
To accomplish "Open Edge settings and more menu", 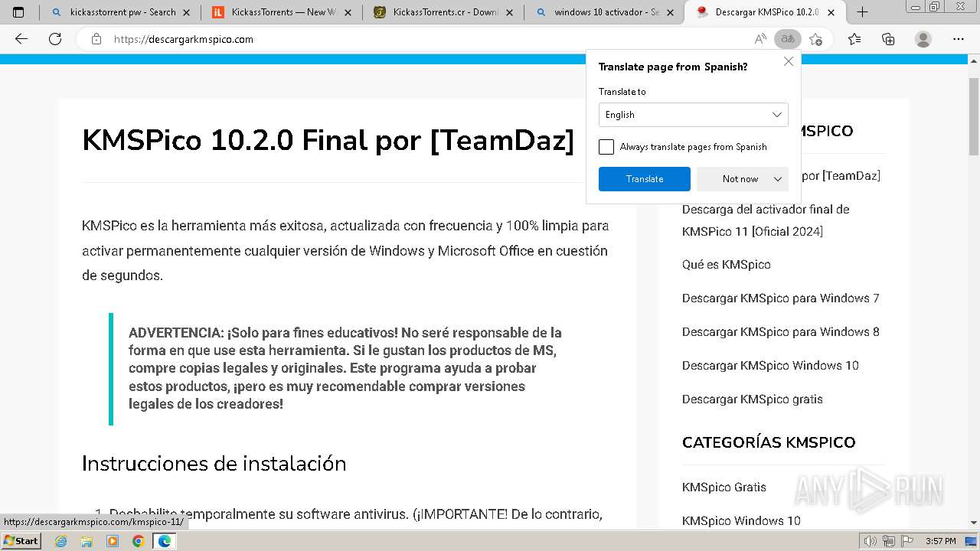I will tap(959, 39).
